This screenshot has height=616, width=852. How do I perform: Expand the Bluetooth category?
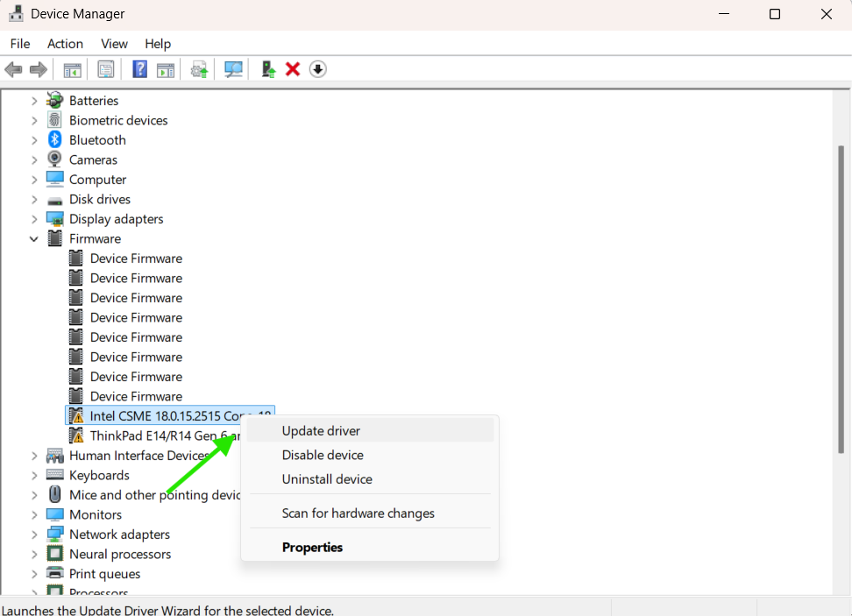34,140
